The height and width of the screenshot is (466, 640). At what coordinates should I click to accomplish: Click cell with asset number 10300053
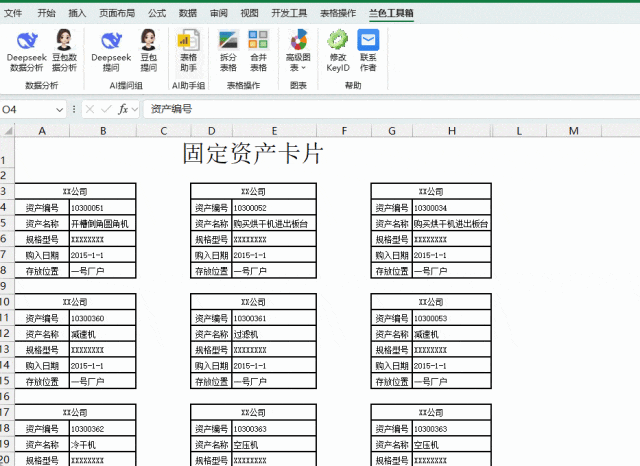451,318
